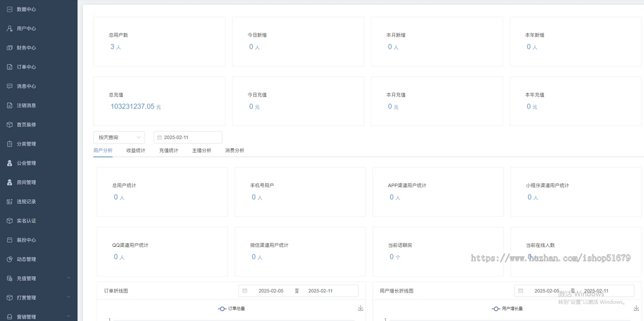The image size is (644, 321).
Task: Click the 实名认证 icon
Action: [x=10, y=221]
